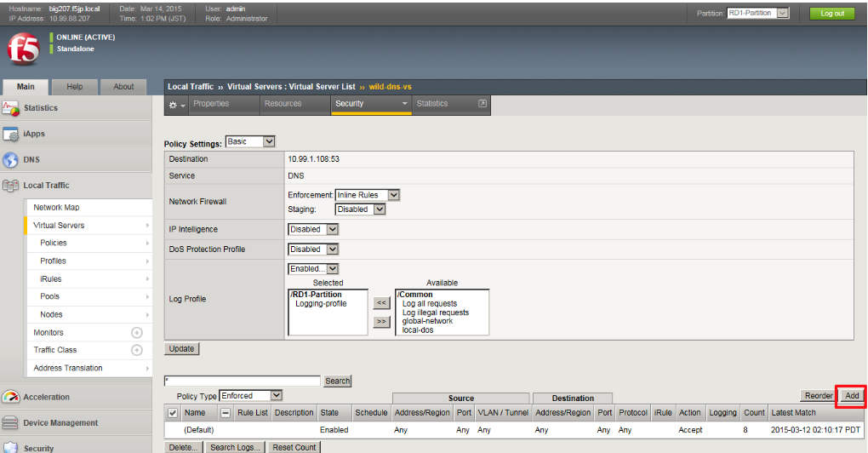Open Traffic Class menu item
The width and height of the screenshot is (868, 453).
coord(55,350)
